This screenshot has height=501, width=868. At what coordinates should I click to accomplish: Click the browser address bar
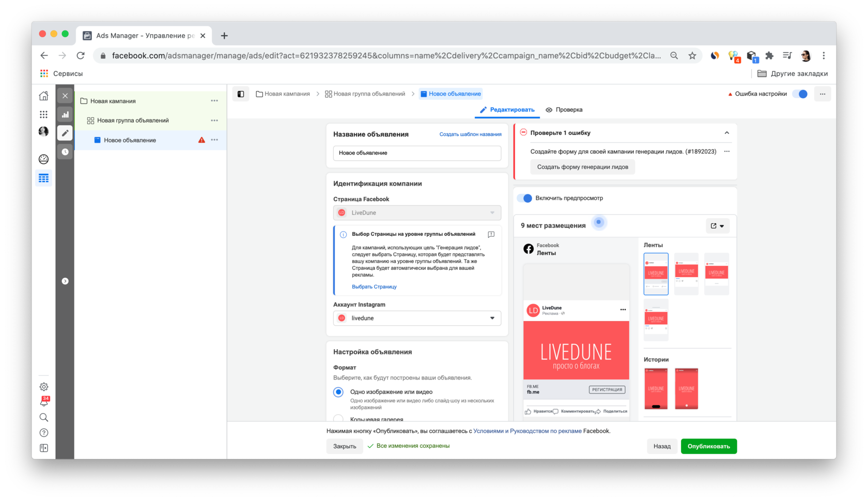pos(385,56)
